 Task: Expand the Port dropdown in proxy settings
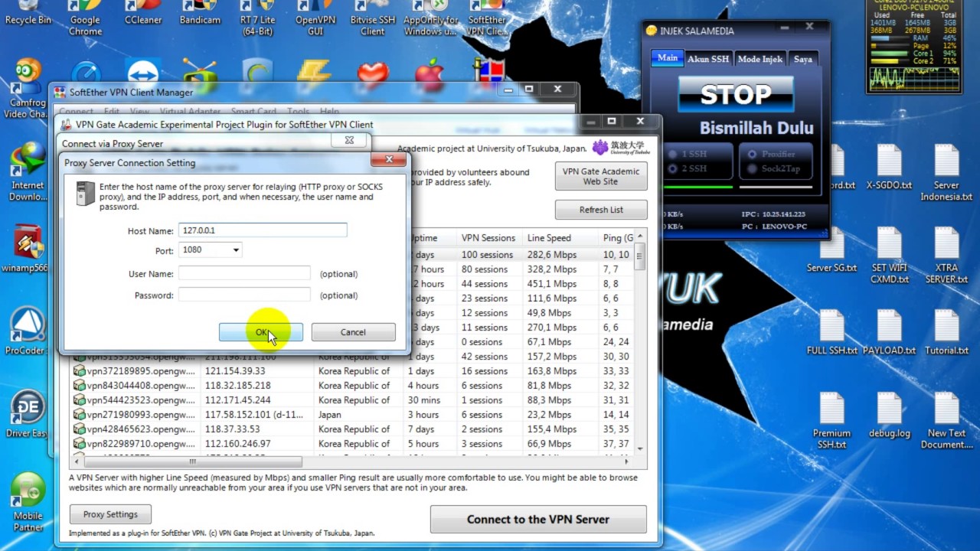tap(236, 249)
